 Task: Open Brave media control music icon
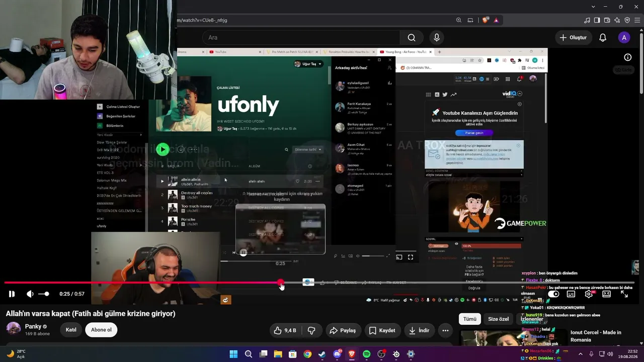pos(587,20)
